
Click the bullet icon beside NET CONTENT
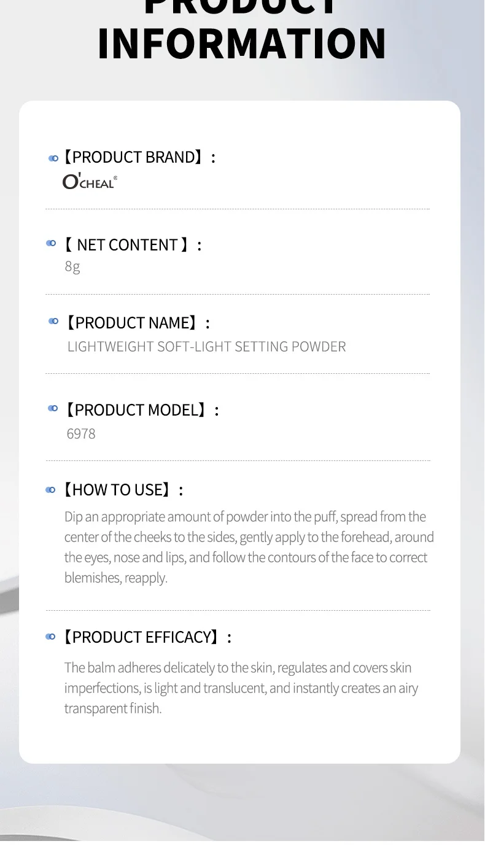[51, 244]
